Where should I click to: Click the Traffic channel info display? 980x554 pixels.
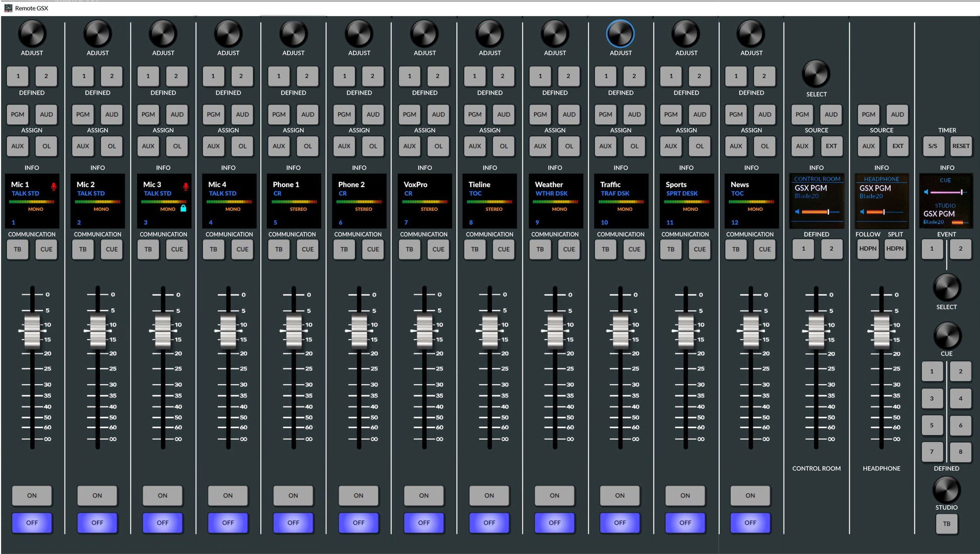pyautogui.click(x=620, y=201)
